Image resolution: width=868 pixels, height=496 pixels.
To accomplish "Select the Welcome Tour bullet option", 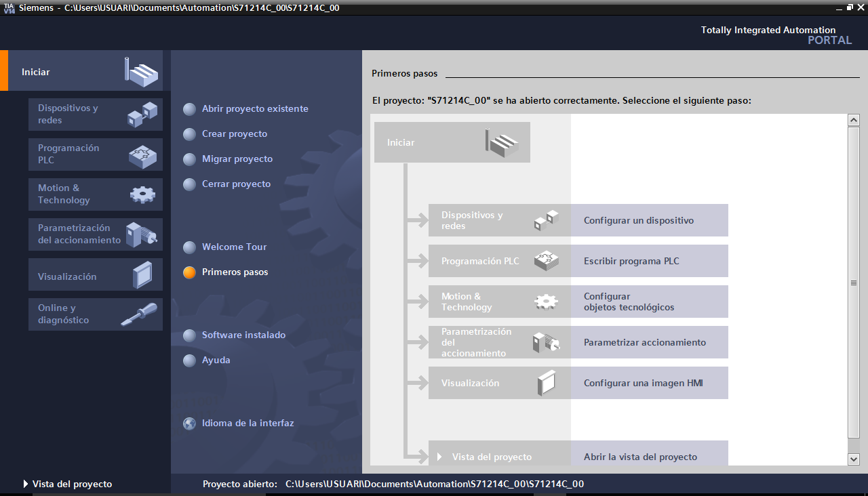I will tap(190, 247).
